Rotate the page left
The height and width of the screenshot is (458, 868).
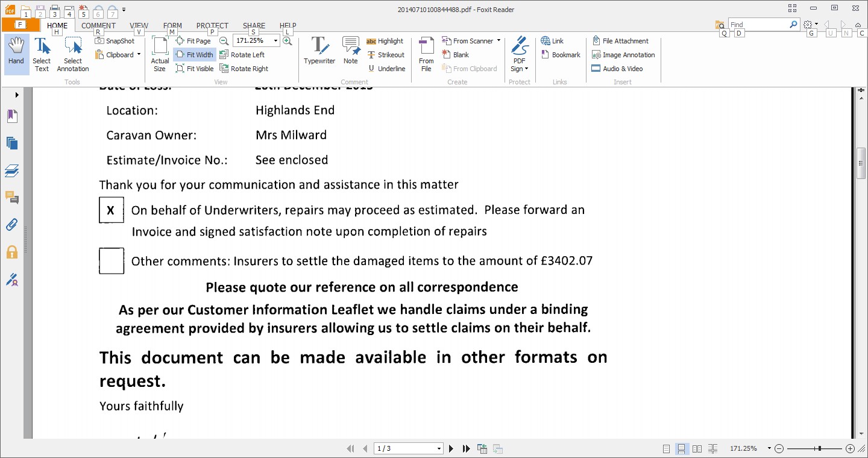pyautogui.click(x=242, y=55)
